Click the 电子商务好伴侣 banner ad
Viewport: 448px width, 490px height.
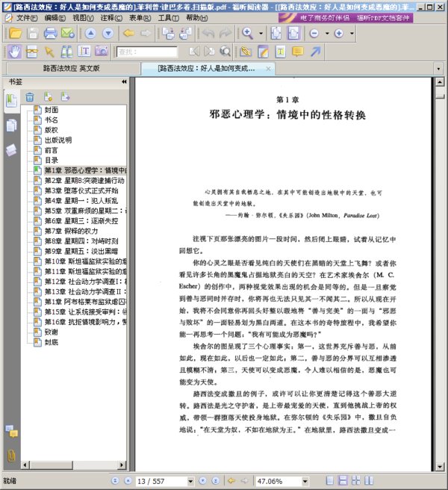(x=346, y=18)
